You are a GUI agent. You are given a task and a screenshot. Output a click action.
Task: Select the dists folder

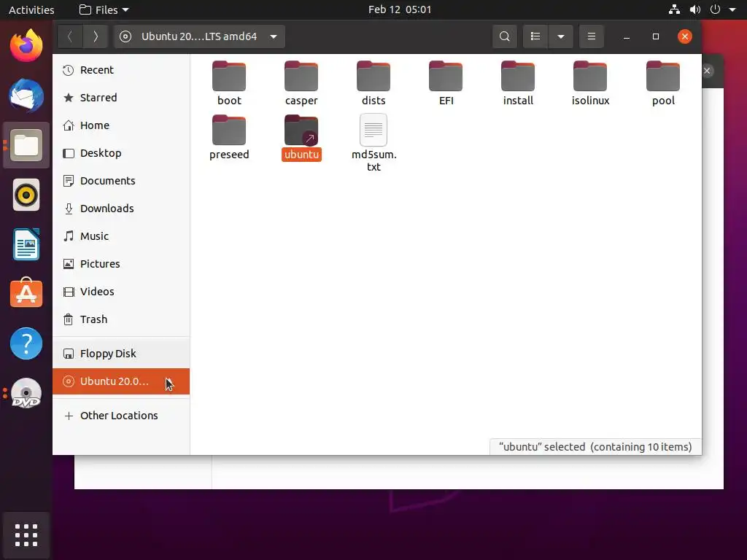[x=373, y=83]
